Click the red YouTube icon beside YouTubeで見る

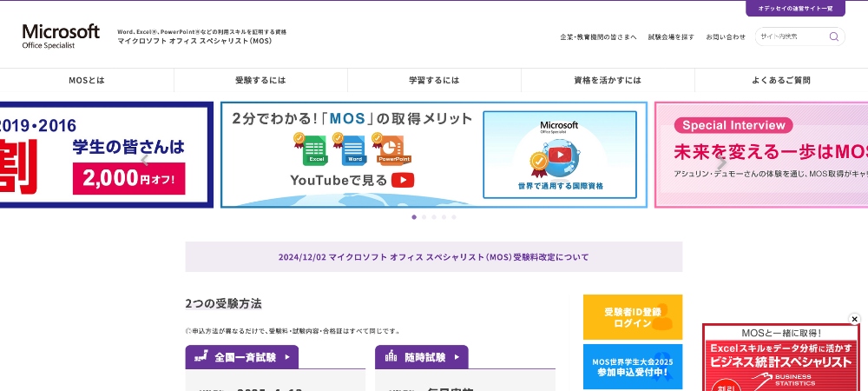click(403, 181)
